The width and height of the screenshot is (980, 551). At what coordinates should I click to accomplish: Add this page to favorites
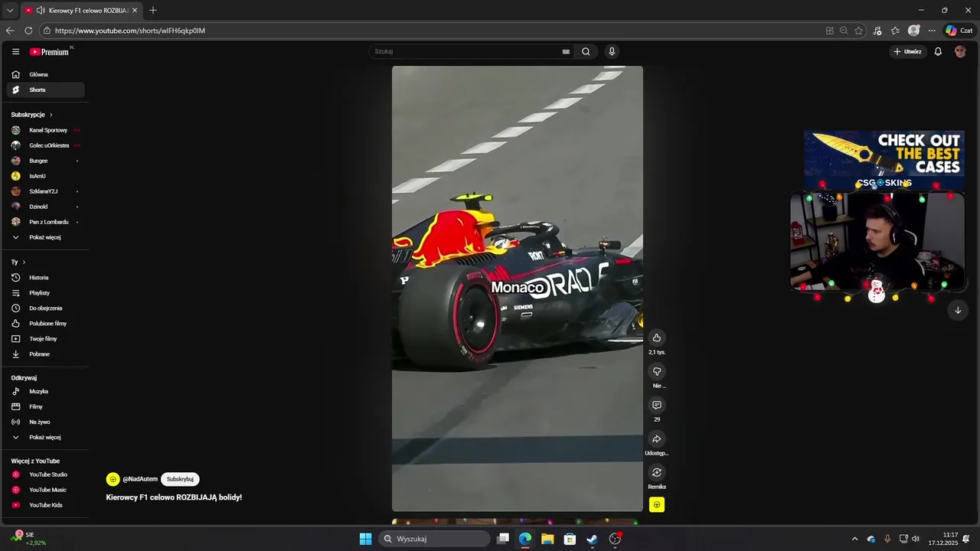859,31
